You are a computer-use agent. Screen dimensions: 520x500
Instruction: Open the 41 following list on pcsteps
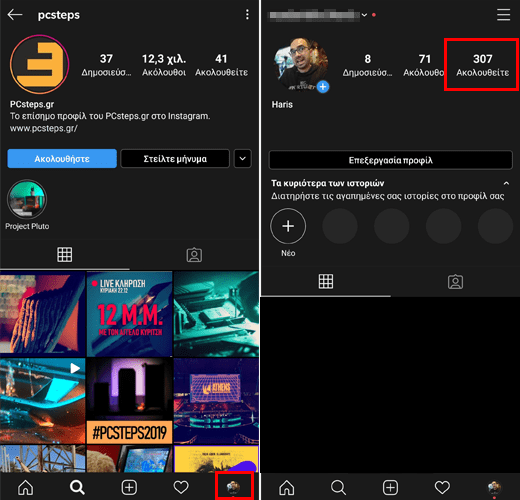tap(221, 65)
